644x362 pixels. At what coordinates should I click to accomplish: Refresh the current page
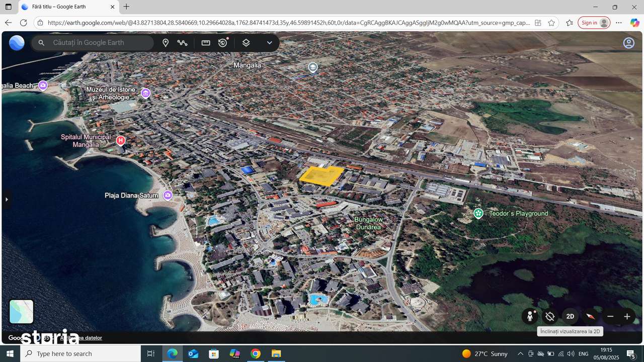pyautogui.click(x=23, y=23)
